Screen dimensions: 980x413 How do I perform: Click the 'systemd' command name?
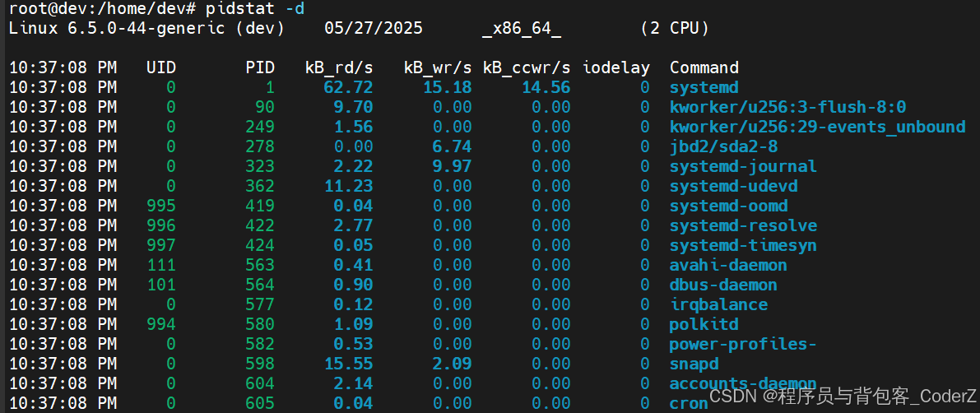(x=704, y=87)
